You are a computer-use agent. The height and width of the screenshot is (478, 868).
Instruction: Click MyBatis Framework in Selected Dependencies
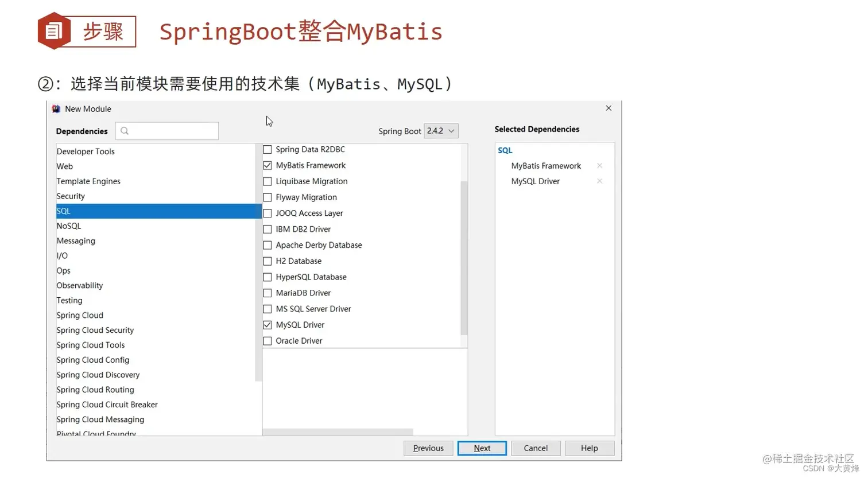click(x=546, y=166)
